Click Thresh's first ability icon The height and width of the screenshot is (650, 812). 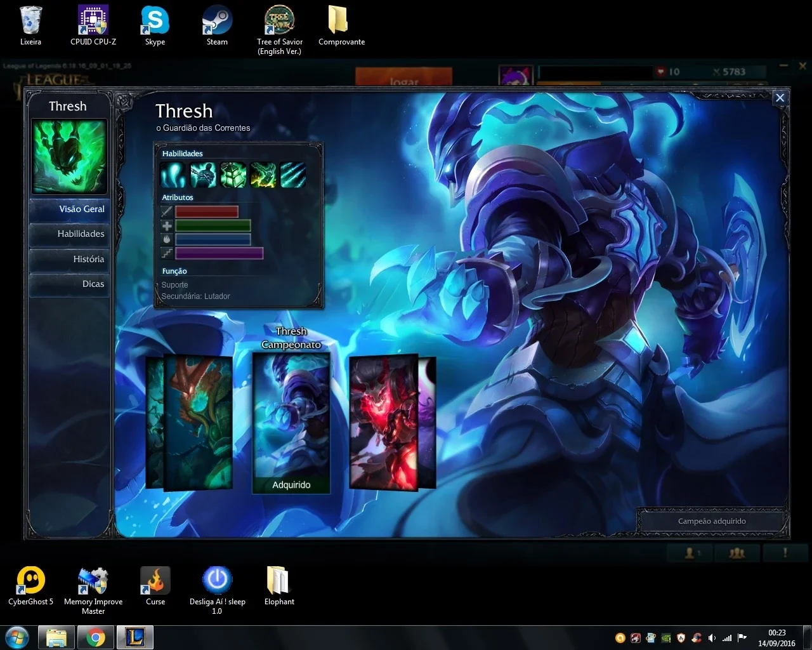173,175
